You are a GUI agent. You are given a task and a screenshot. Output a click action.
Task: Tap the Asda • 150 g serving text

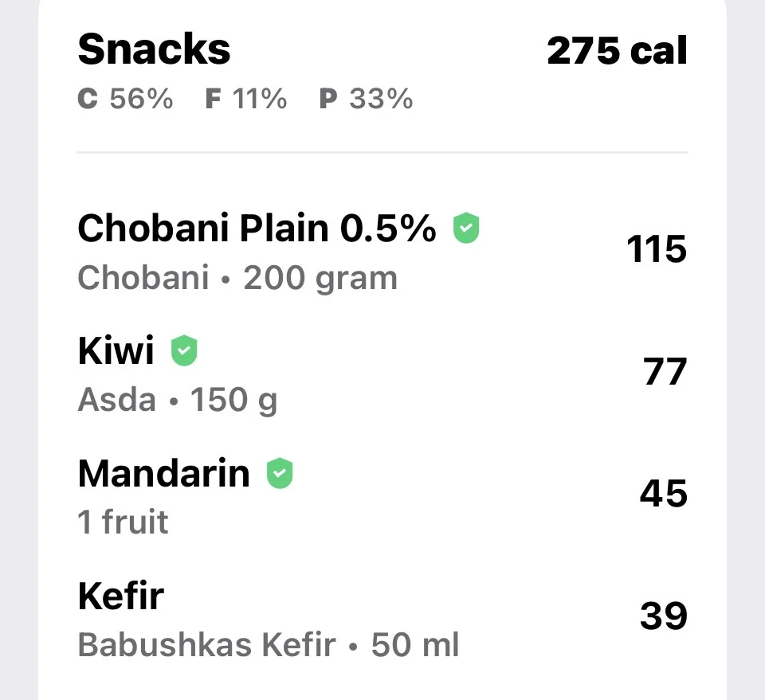178,401
